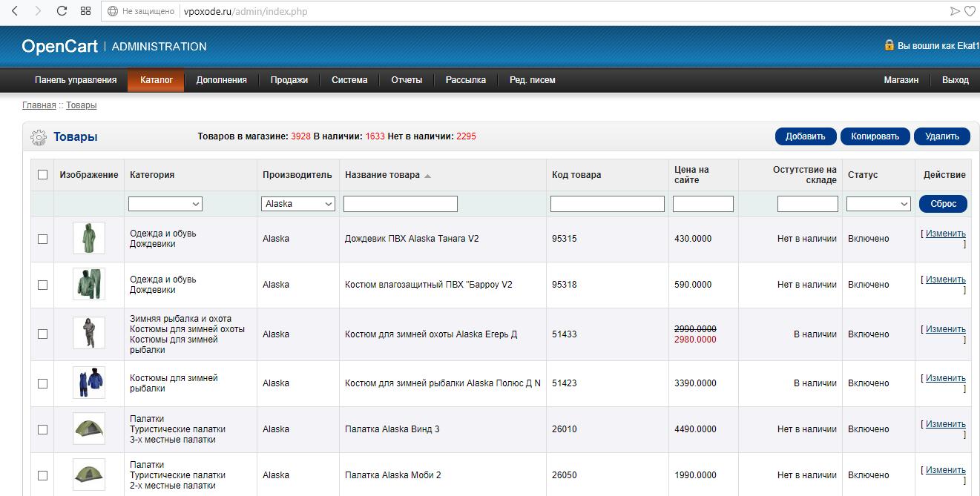Open thumbnail of Палатка Alaska Винд 3
Viewport: 980px width, 496px height.
click(x=89, y=429)
